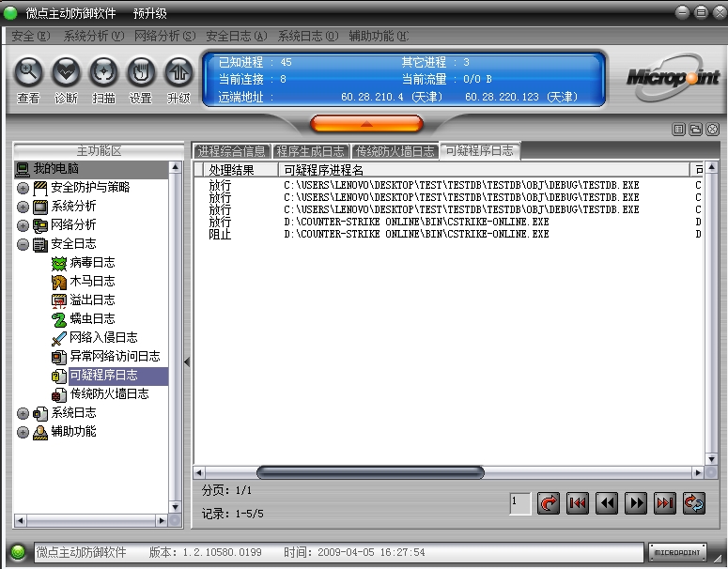This screenshot has width=728, height=569.
Task: Expand the 系统分析 tree node
Action: [x=23, y=207]
